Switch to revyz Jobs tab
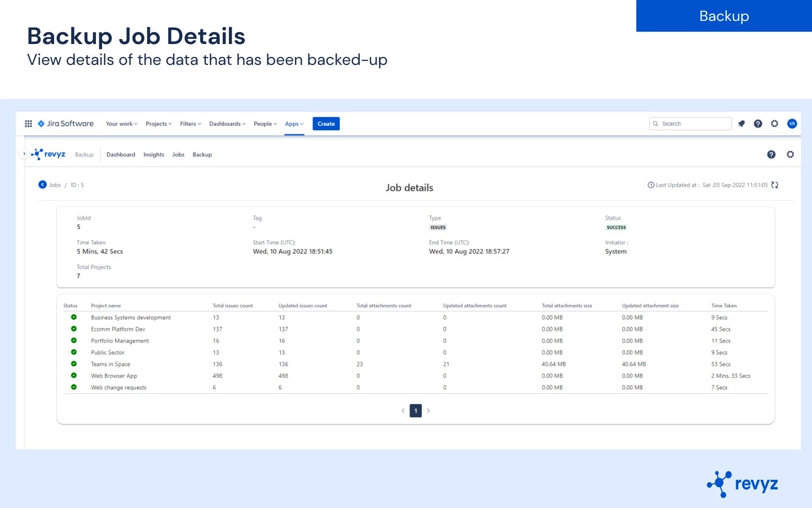This screenshot has width=812, height=508. click(178, 155)
